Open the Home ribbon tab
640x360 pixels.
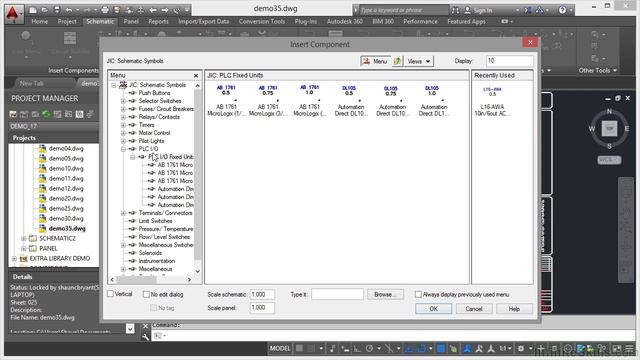coord(40,22)
